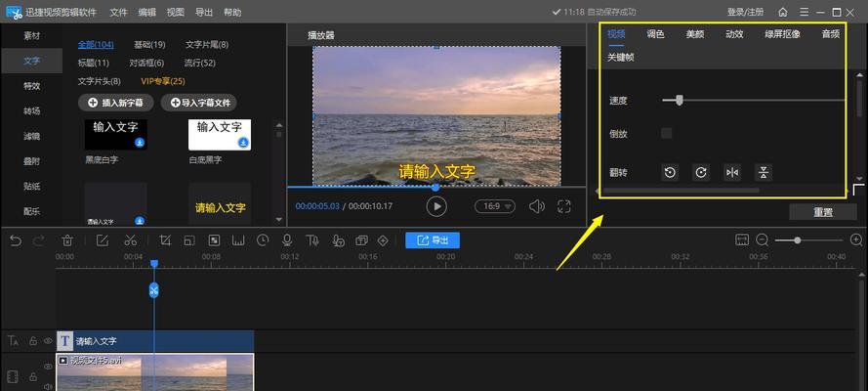Click the redo arrow icon

39,240
